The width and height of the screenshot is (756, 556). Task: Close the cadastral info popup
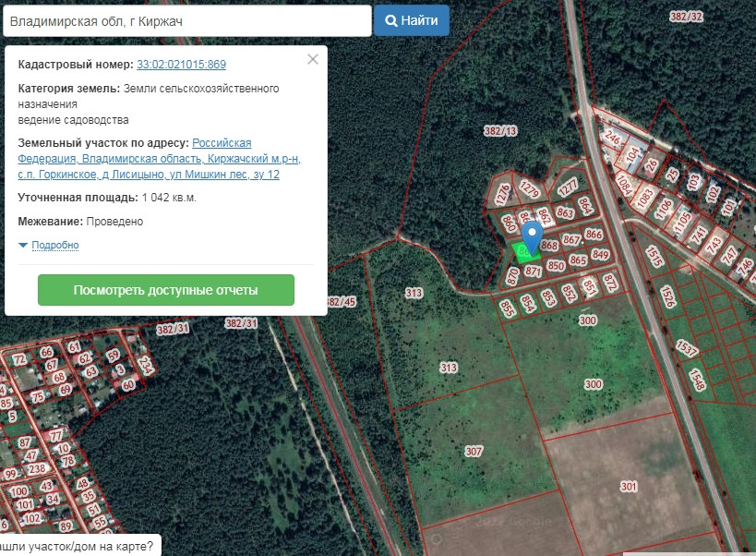pos(313,59)
